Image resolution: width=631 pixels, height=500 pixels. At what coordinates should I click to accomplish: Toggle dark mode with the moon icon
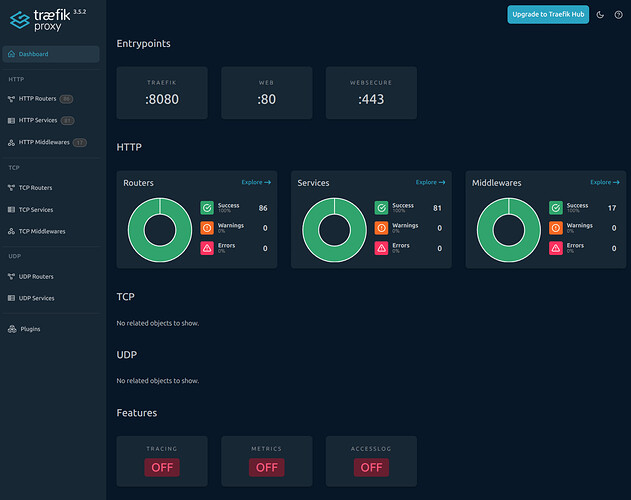[x=598, y=14]
